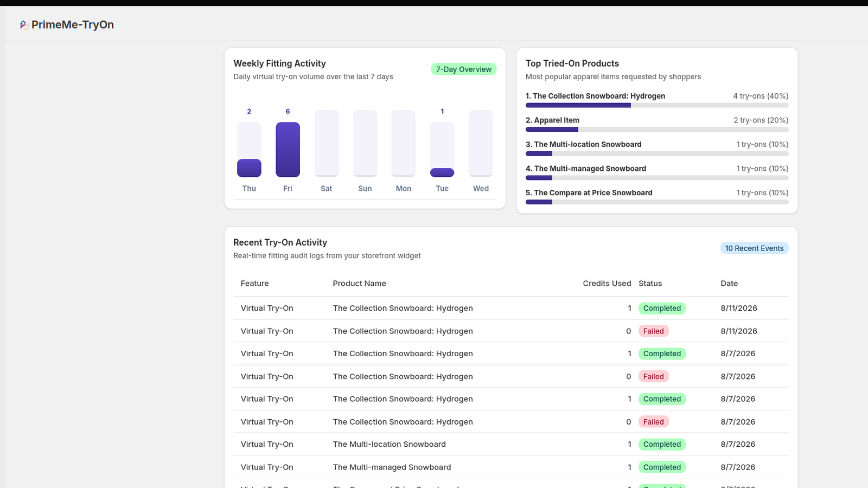Image resolution: width=868 pixels, height=488 pixels.
Task: Click the first Failed status badge
Action: click(653, 331)
